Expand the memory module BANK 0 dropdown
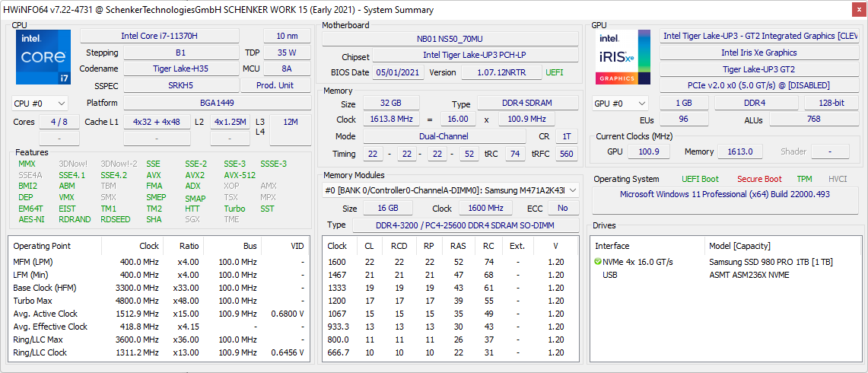868x373 pixels. tap(572, 190)
